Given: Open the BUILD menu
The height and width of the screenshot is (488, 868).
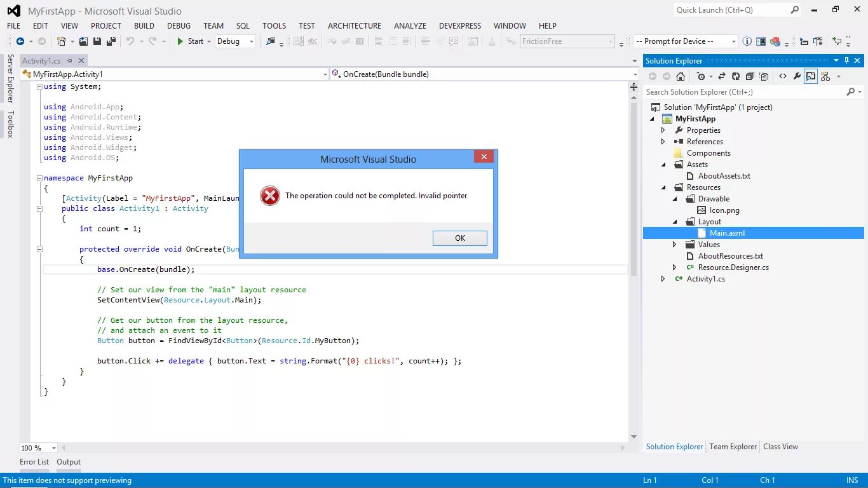Looking at the screenshot, I should point(144,26).
